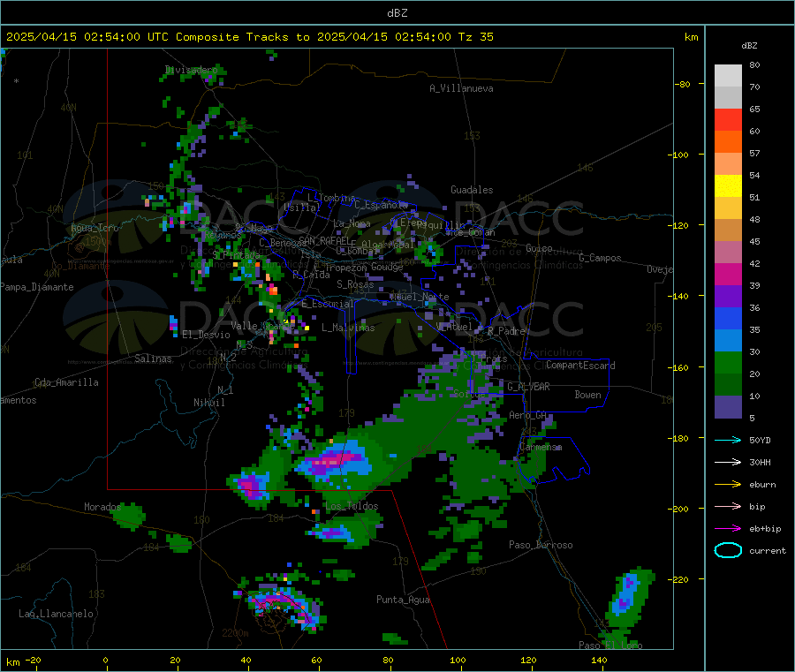Image resolution: width=795 pixels, height=672 pixels.
Task: Click the 'G_Campos' map label
Action: 600,258
